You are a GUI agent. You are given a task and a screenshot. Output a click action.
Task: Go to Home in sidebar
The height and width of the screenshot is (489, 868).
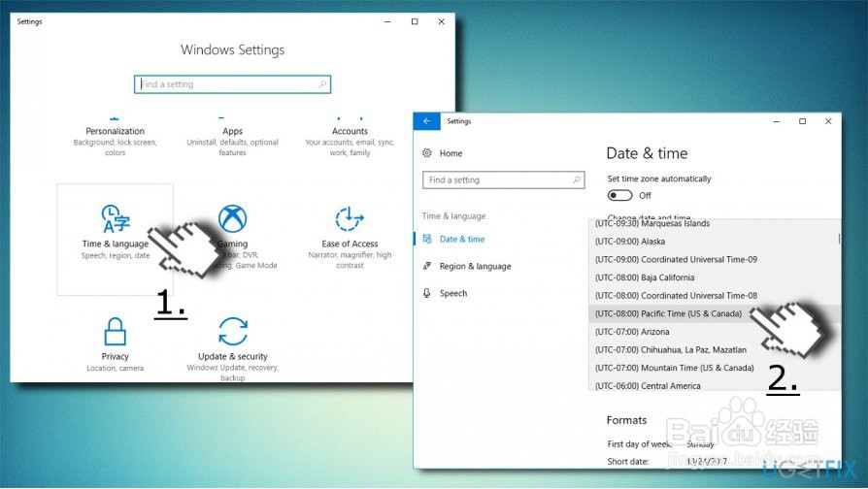pos(451,153)
